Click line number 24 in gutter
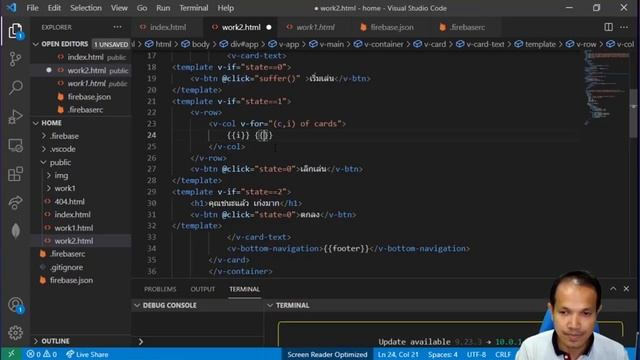Viewport: 640px width, 360px height. (x=151, y=135)
